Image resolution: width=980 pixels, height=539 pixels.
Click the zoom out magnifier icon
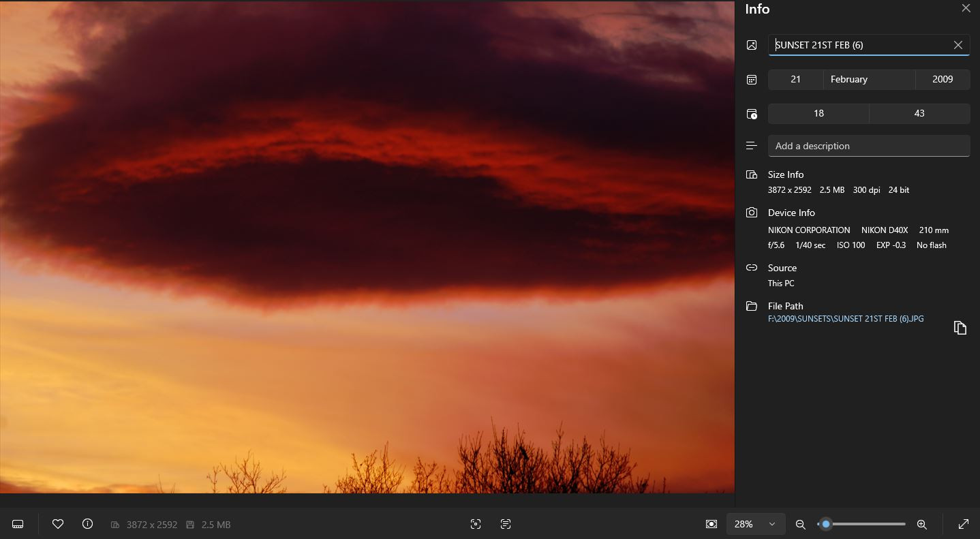click(x=801, y=524)
